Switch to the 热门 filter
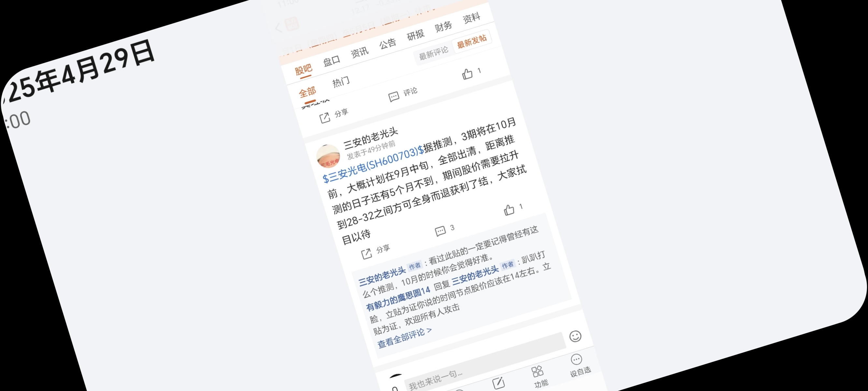 [x=341, y=81]
